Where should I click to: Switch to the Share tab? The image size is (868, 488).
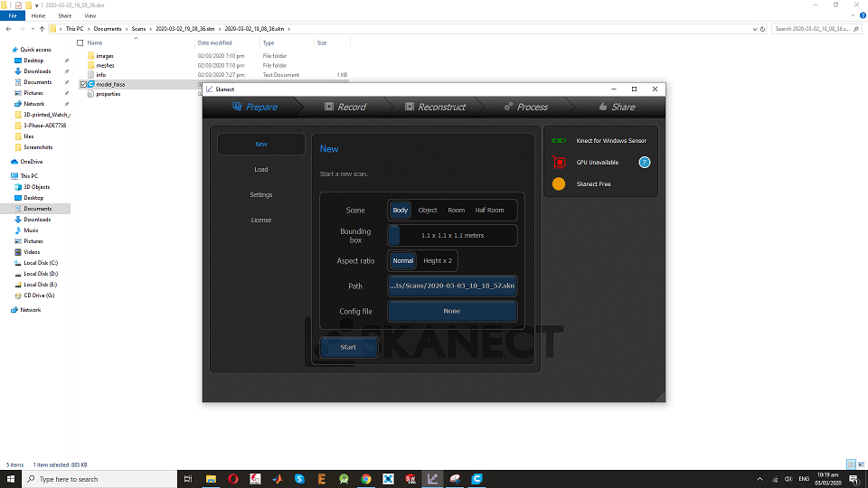(x=617, y=107)
